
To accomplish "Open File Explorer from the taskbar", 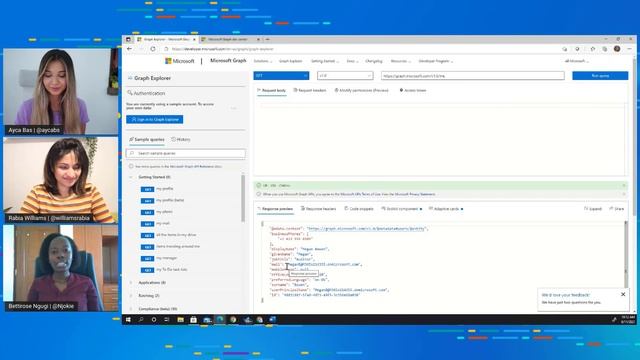I will tap(180, 320).
